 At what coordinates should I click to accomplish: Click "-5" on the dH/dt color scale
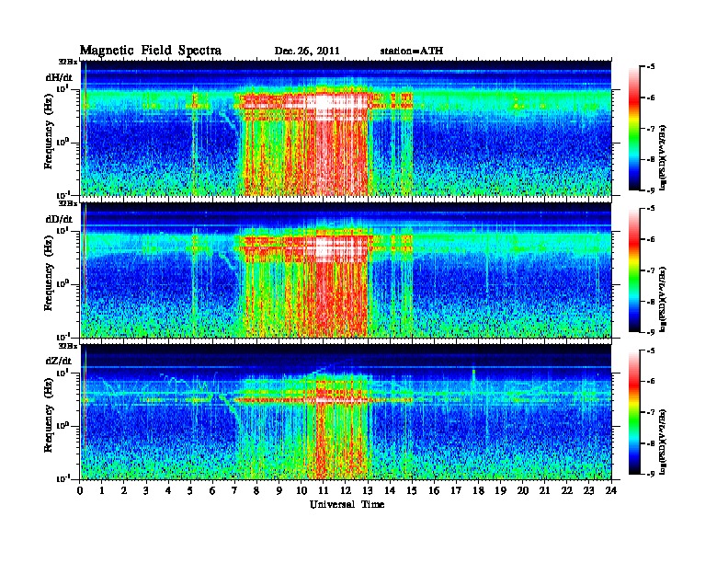652,67
